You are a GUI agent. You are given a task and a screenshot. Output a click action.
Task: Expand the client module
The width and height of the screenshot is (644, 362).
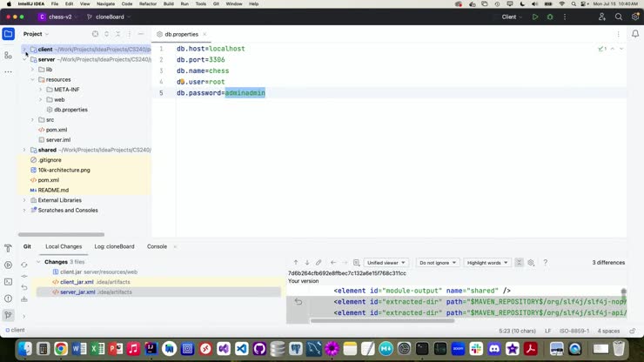24,50
